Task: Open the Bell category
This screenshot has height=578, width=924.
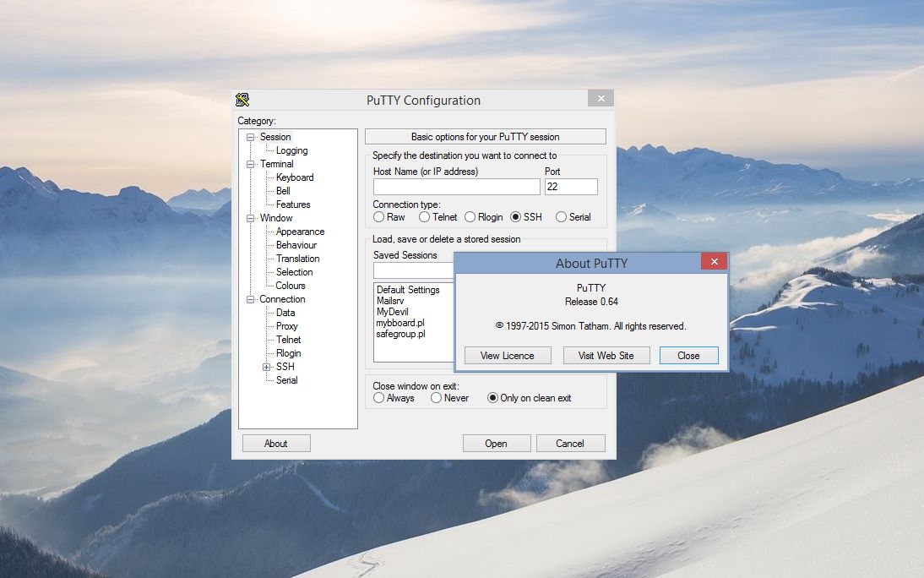Action: click(x=283, y=191)
